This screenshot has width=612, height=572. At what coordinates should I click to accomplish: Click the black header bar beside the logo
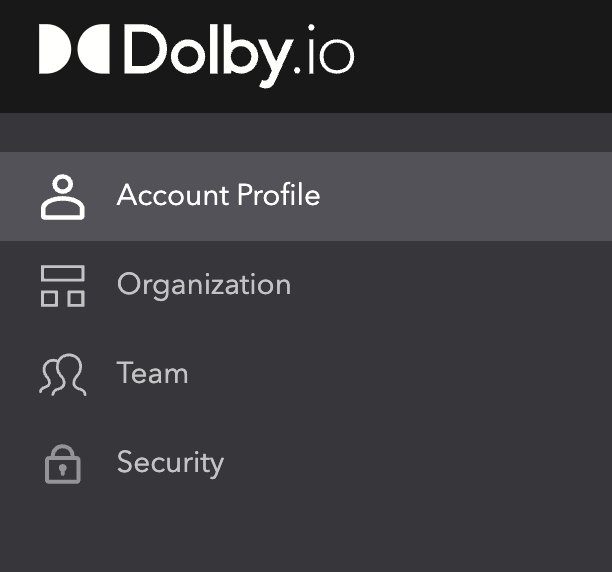coord(490,55)
